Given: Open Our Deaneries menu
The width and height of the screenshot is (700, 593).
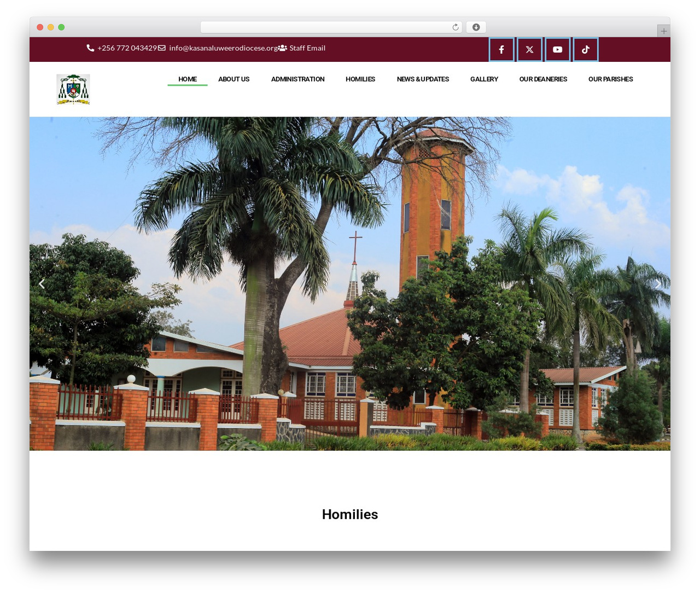Looking at the screenshot, I should pyautogui.click(x=543, y=79).
